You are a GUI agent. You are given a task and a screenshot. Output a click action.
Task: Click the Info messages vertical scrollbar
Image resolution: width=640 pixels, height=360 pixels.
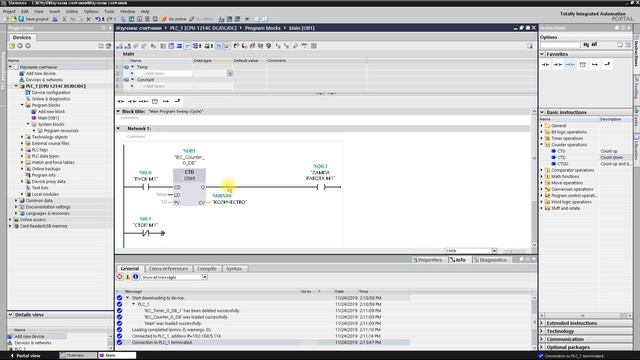pos(534,322)
